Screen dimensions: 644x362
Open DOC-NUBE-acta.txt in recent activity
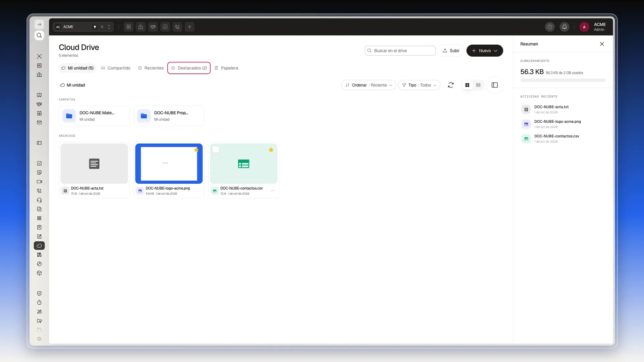(x=563, y=109)
